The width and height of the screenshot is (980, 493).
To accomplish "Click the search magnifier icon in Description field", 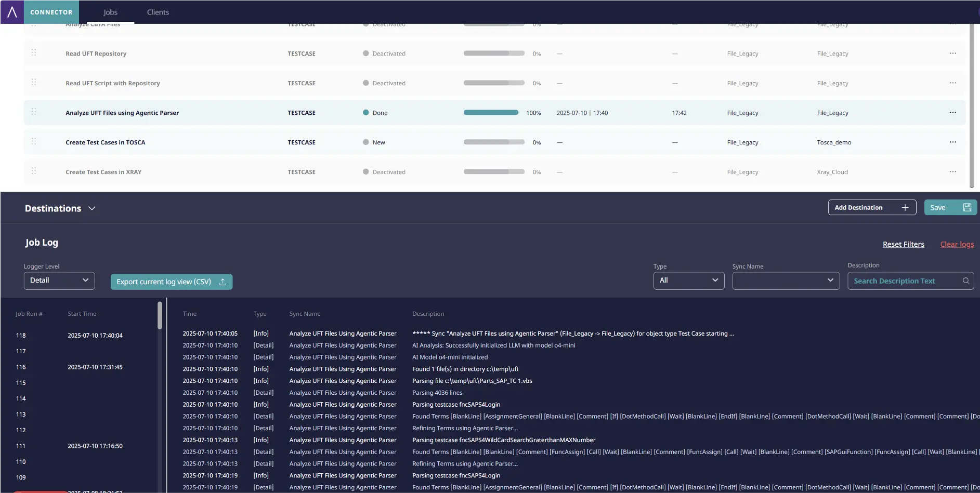I will [965, 281].
